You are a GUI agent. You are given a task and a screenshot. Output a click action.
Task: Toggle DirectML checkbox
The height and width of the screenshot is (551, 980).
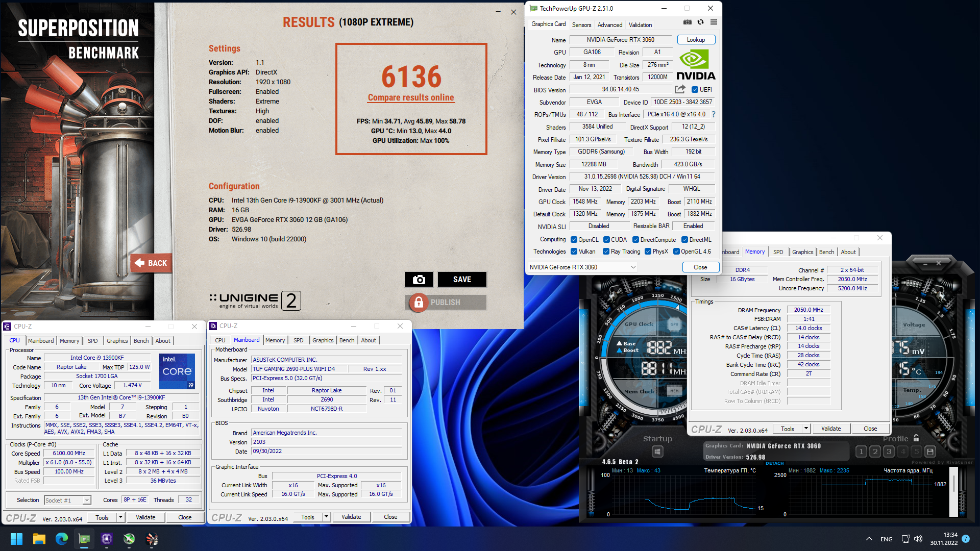684,240
